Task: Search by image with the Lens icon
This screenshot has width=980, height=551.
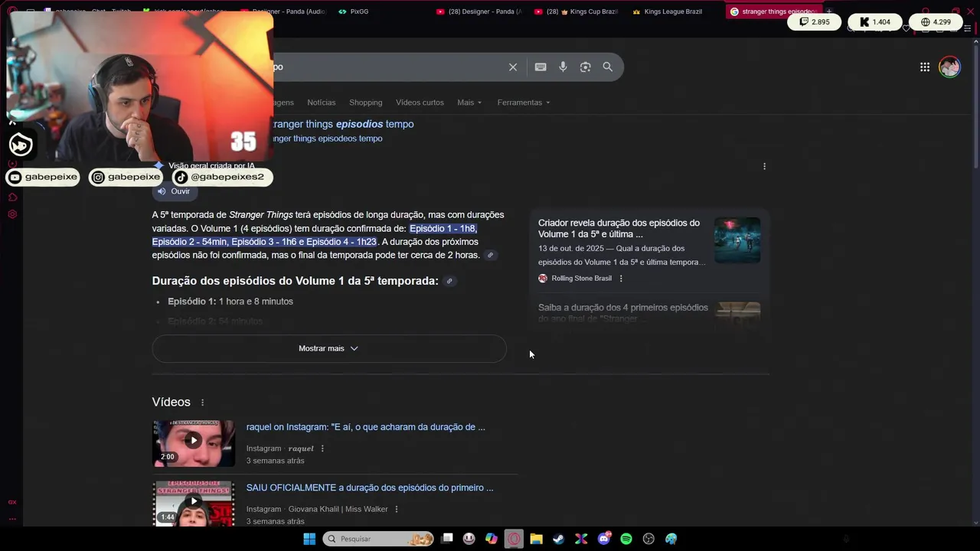Action: tap(585, 67)
